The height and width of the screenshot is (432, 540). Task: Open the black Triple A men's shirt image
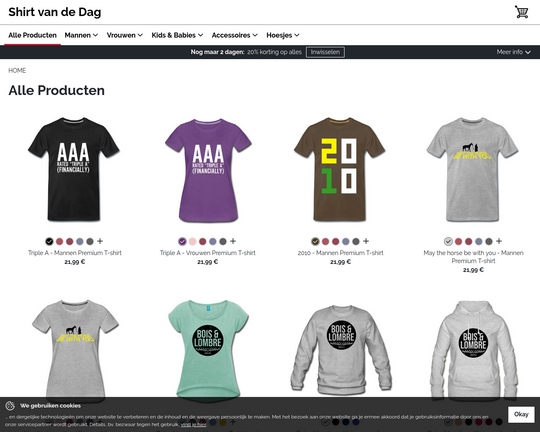(74, 169)
